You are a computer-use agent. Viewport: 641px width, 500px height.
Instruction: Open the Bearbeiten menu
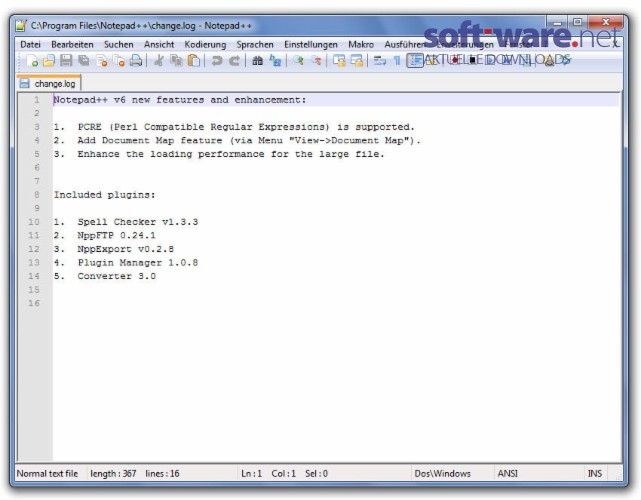(72, 44)
